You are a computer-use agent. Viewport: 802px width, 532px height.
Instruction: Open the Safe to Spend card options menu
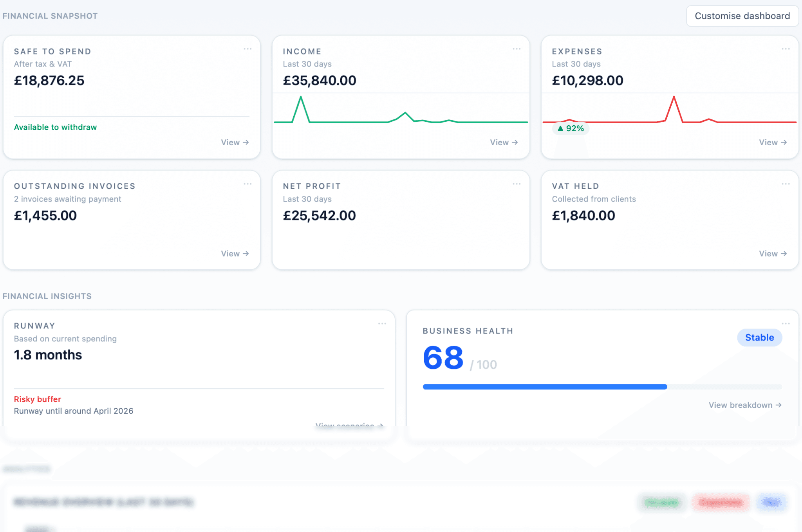(248, 49)
